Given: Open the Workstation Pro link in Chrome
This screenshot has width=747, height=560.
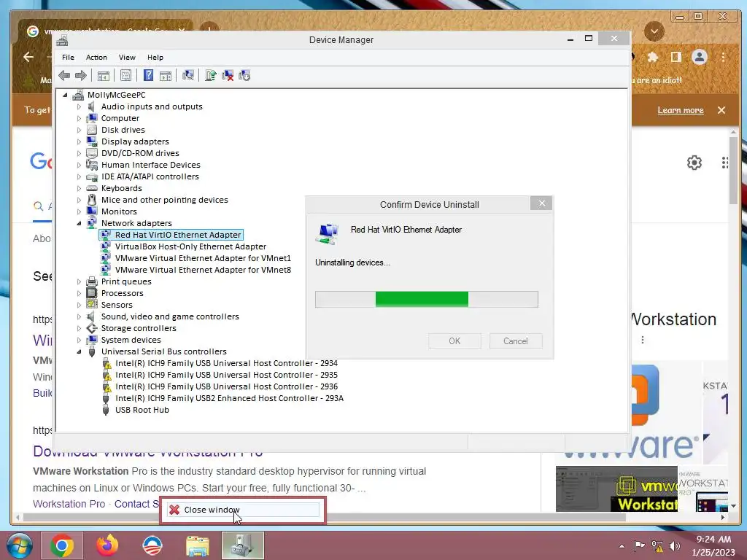Looking at the screenshot, I should click(x=69, y=504).
